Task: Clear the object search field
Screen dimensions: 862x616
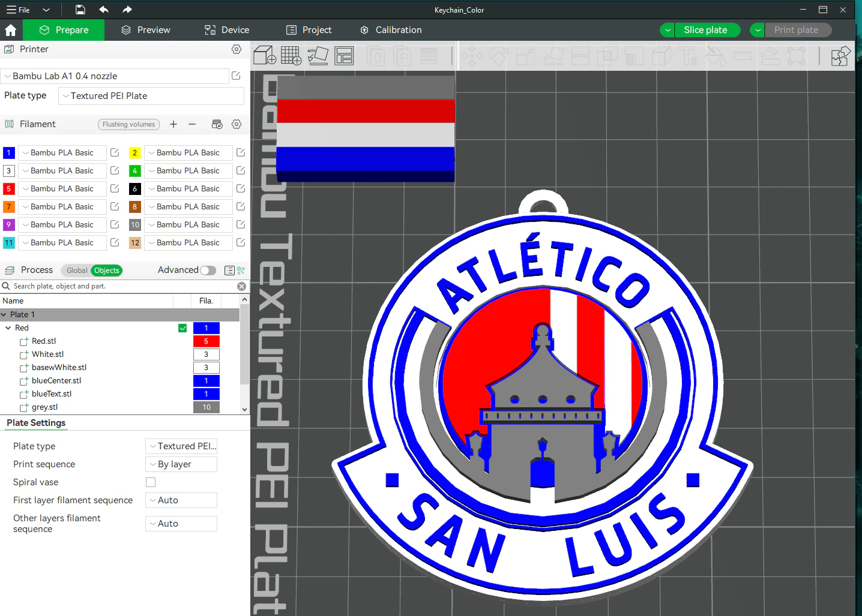Action: click(241, 287)
